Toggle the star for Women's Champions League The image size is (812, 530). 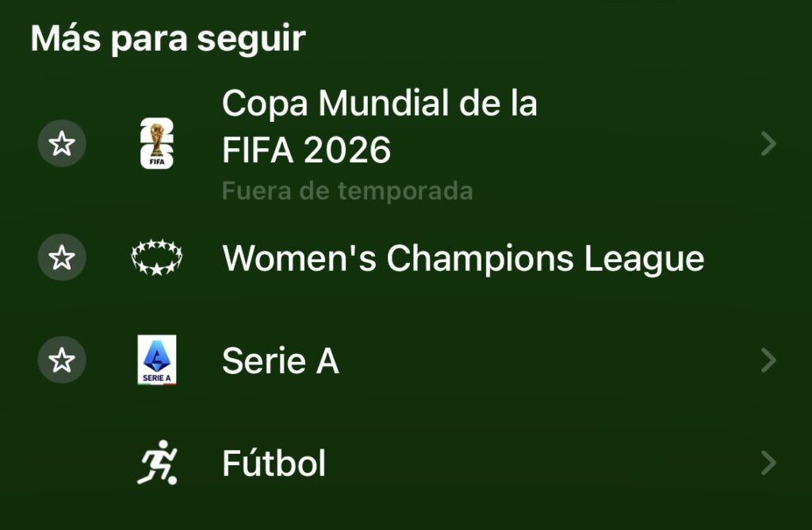click(x=62, y=258)
